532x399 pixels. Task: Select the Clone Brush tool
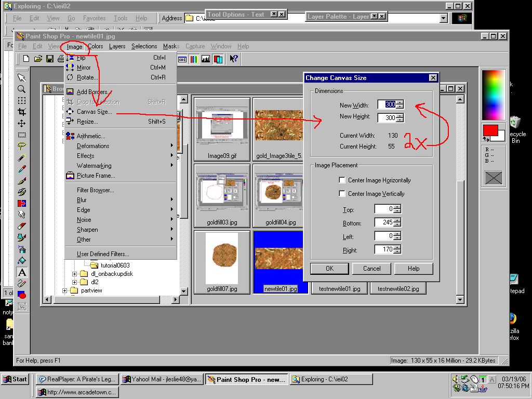click(x=22, y=192)
